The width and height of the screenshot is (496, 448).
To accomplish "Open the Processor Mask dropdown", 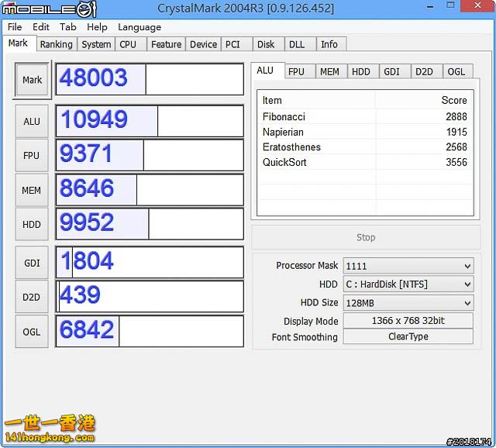I will [x=408, y=265].
